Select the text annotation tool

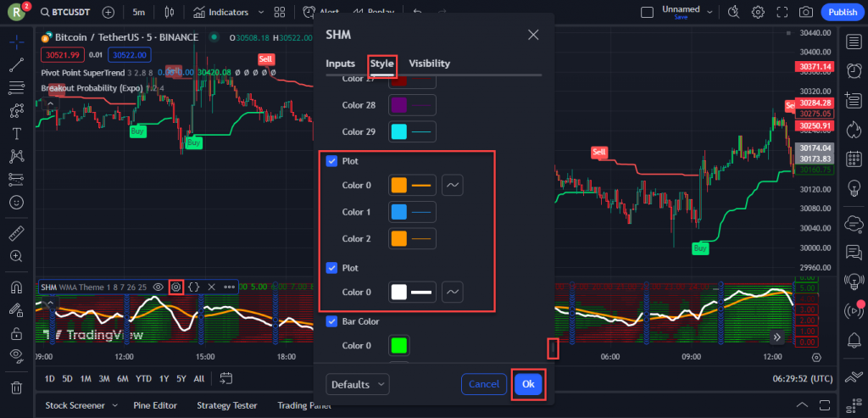click(17, 133)
